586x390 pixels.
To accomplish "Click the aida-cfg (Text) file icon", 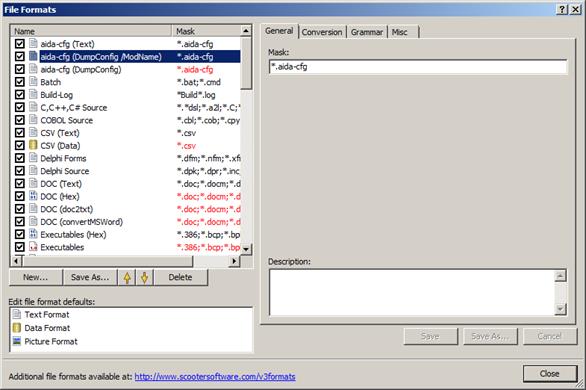I will [x=33, y=44].
